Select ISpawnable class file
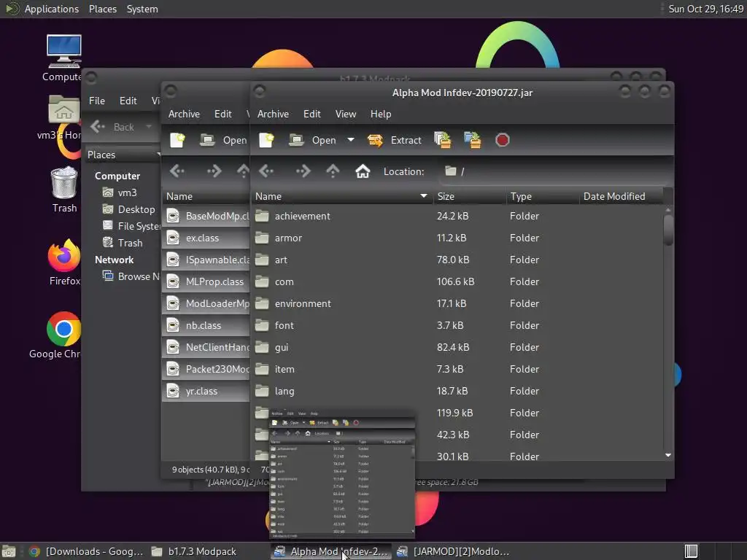Screen dimensions: 747x560 (x=206, y=260)
